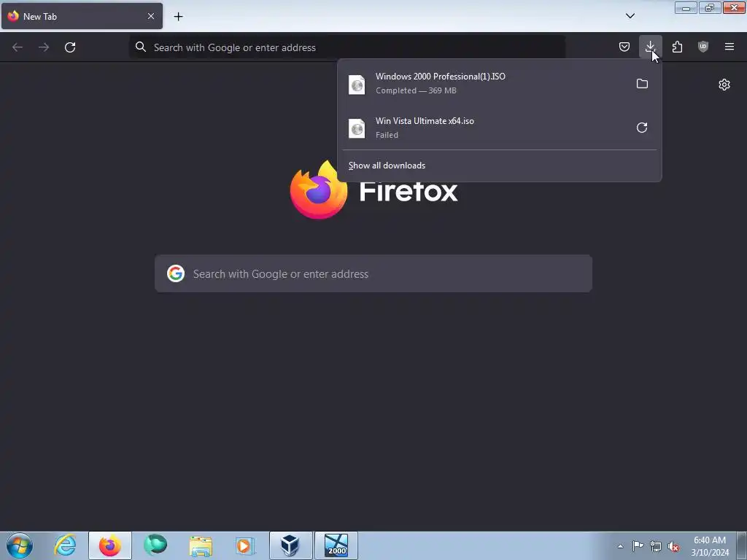Open the Downloads toolbar button
747x560 pixels.
(x=650, y=47)
